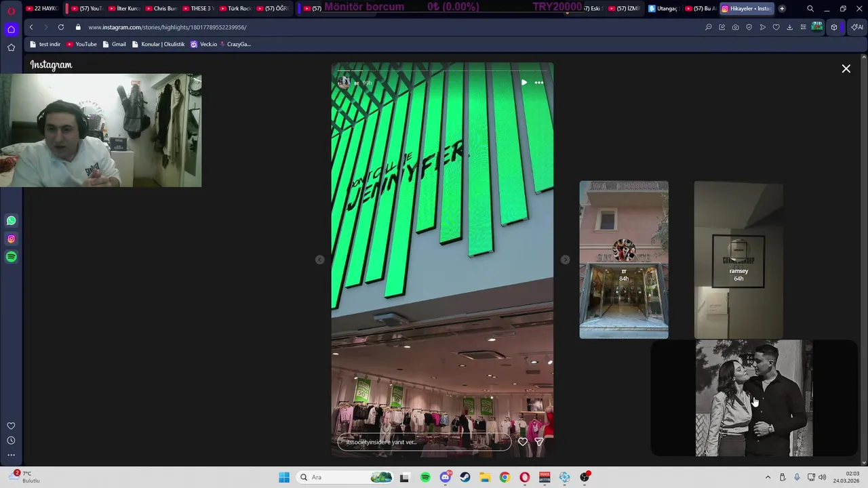
Task: Advance to the next story arrow
Action: [x=565, y=260]
